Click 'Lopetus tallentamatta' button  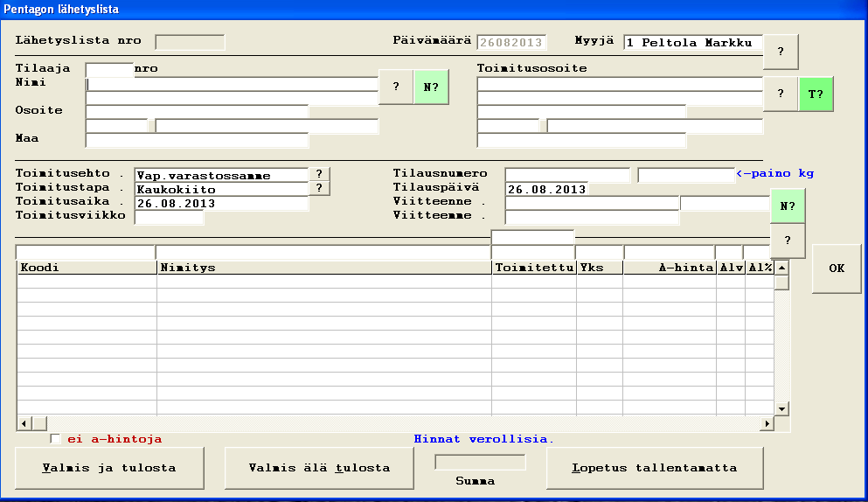[x=655, y=468]
